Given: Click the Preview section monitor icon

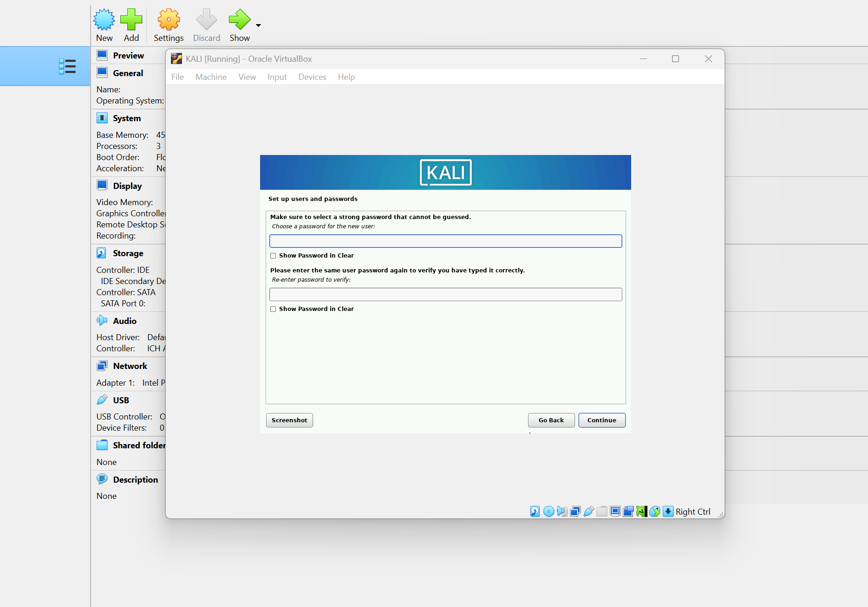Looking at the screenshot, I should coord(102,55).
